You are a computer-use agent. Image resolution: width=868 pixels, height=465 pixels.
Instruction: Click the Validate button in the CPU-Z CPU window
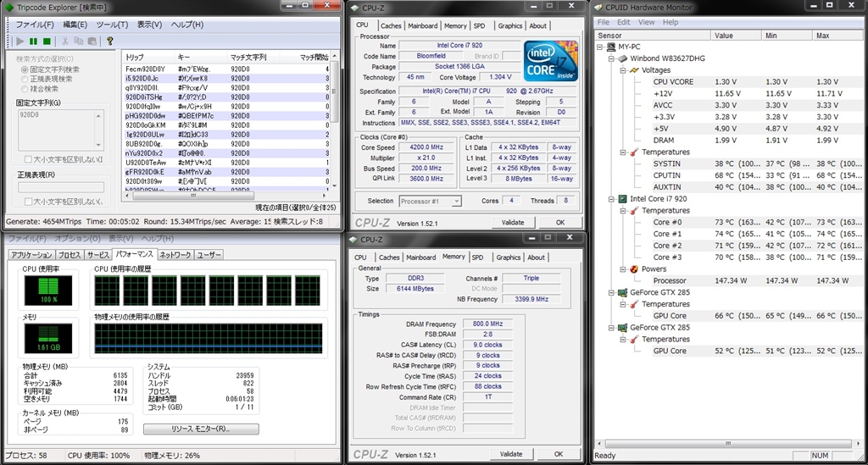click(x=512, y=223)
